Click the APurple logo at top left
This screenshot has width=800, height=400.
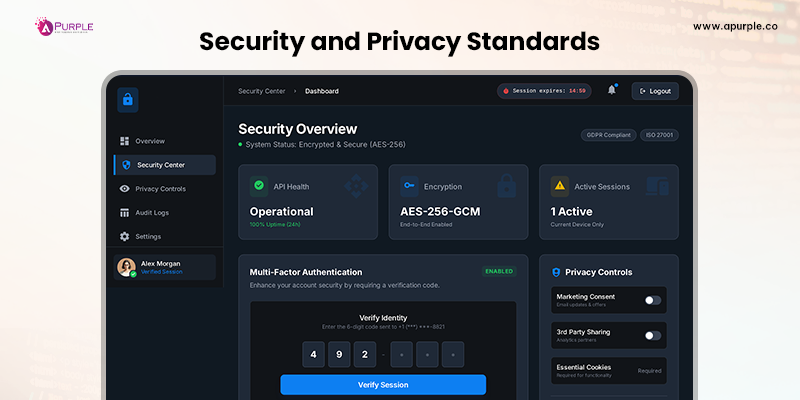(64, 26)
